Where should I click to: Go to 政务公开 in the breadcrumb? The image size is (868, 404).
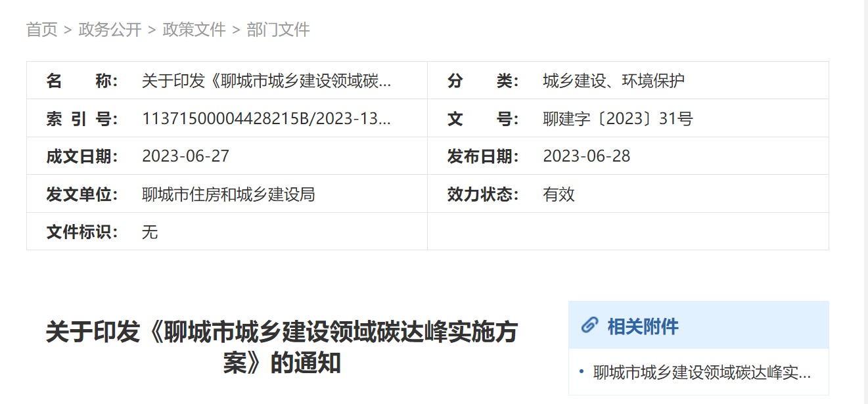pos(110,30)
